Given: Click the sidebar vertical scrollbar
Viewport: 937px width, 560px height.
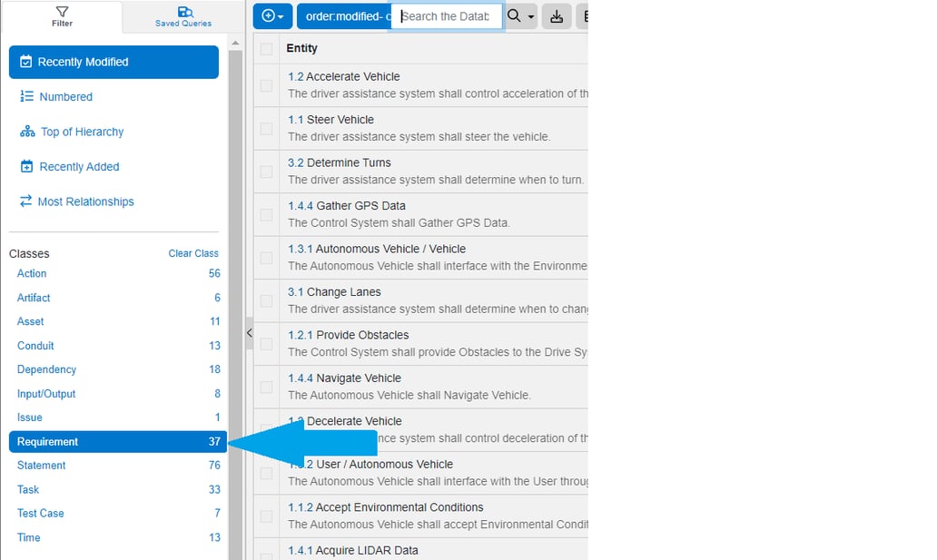Looking at the screenshot, I should point(235,272).
